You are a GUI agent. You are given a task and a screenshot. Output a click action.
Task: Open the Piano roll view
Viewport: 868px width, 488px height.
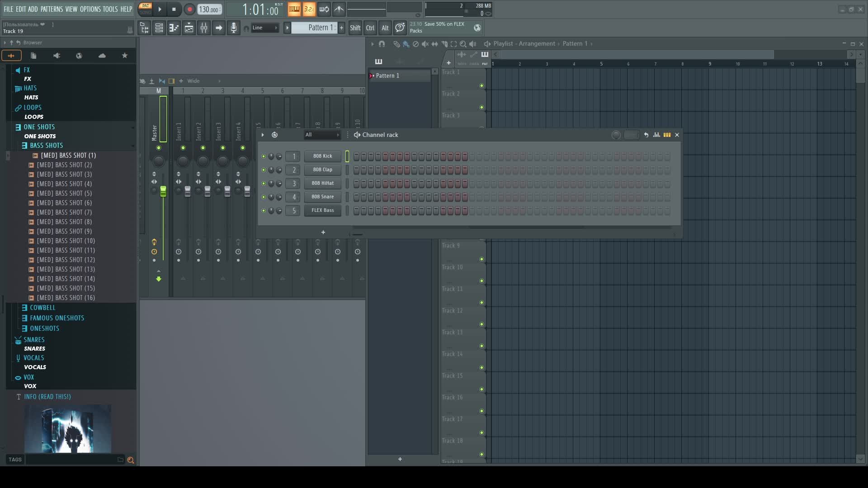[174, 28]
